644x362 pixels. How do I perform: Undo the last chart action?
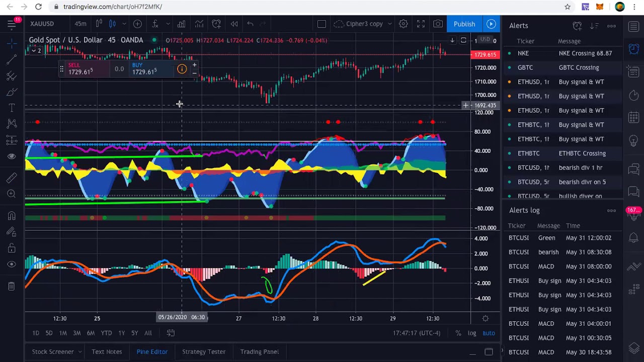tap(250, 24)
